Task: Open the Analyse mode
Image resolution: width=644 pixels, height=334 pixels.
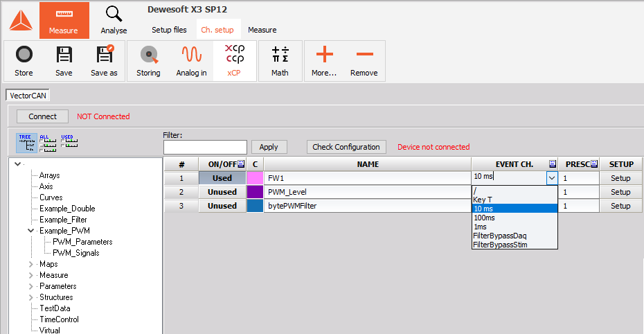Action: pyautogui.click(x=114, y=21)
